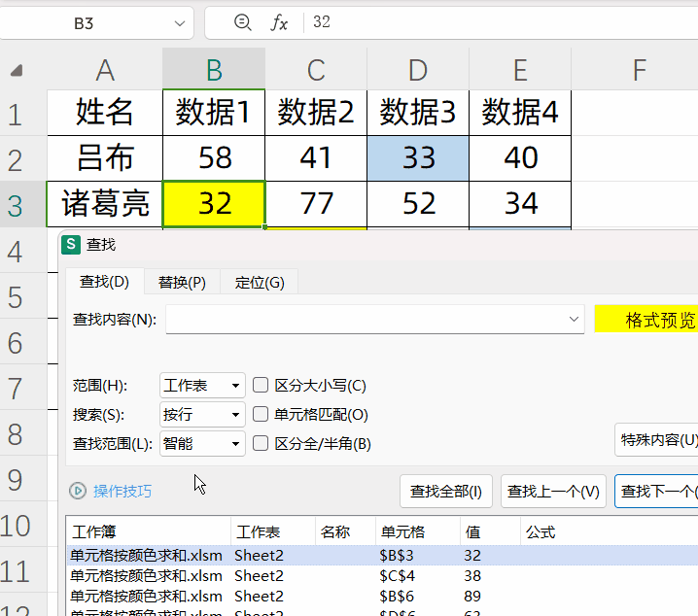Click yellow cell containing 32
This screenshot has height=616, width=698.
click(214, 204)
